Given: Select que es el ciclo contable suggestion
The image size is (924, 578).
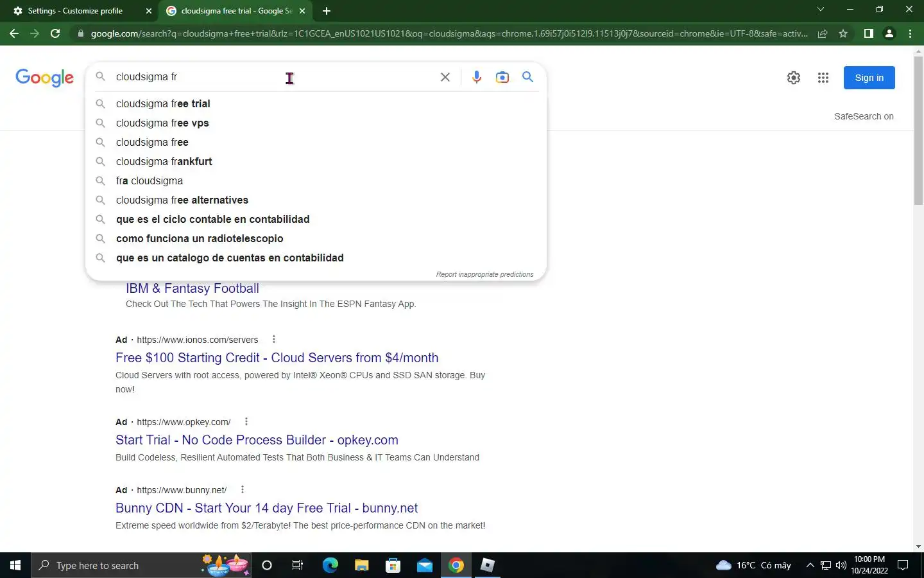Looking at the screenshot, I should point(316,219).
